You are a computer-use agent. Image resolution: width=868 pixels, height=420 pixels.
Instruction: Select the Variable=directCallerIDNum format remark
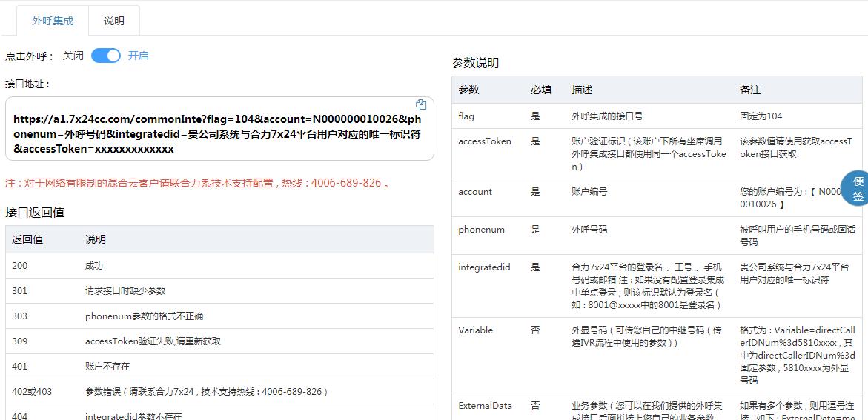click(x=798, y=356)
